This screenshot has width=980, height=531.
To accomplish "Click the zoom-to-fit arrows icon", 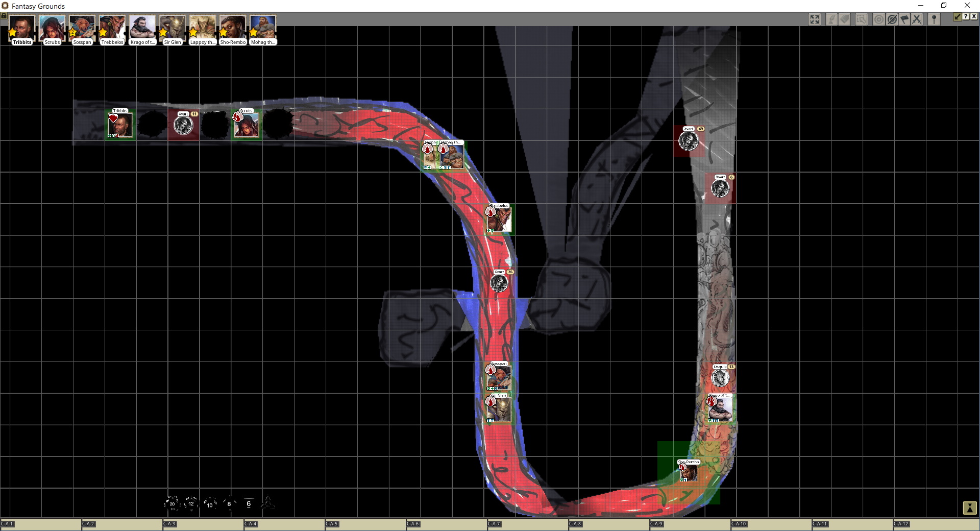I will pos(815,19).
